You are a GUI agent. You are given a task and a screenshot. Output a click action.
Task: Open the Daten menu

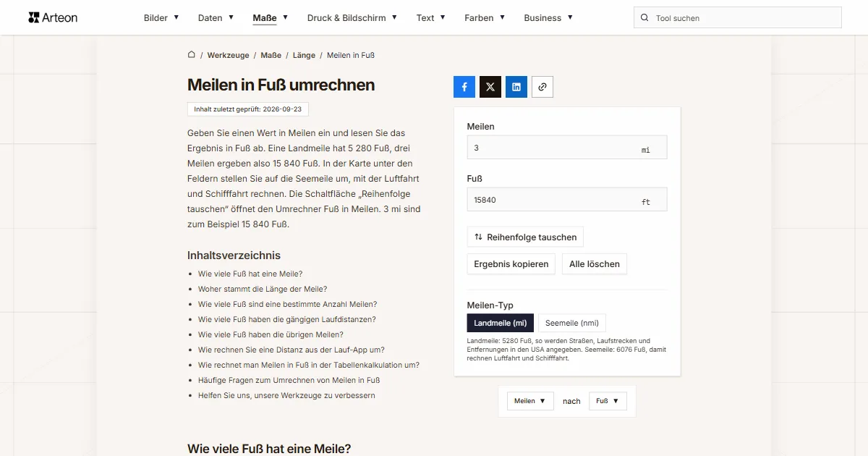click(x=216, y=18)
